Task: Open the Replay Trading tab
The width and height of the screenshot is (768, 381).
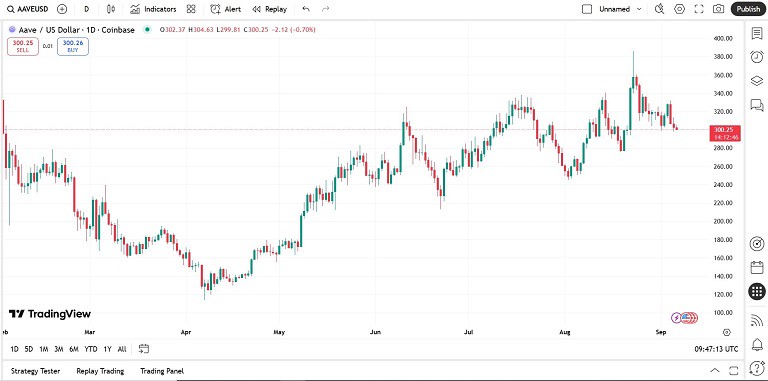Action: 100,371
